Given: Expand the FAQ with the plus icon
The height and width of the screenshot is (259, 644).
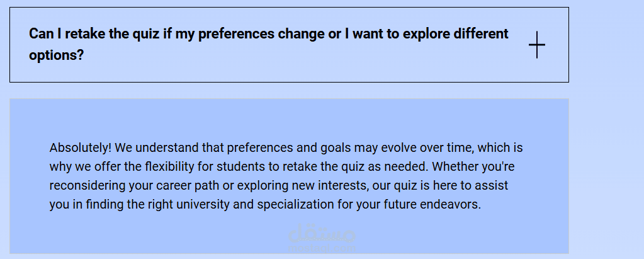Looking at the screenshot, I should [536, 45].
